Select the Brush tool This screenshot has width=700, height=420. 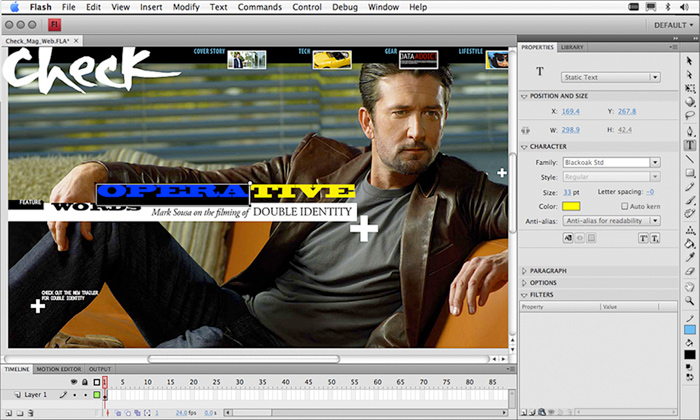point(690,200)
